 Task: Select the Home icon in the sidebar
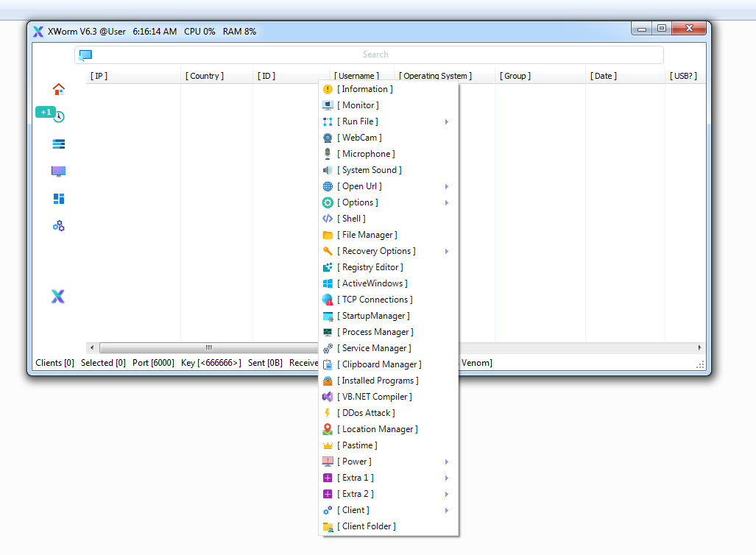(x=57, y=88)
